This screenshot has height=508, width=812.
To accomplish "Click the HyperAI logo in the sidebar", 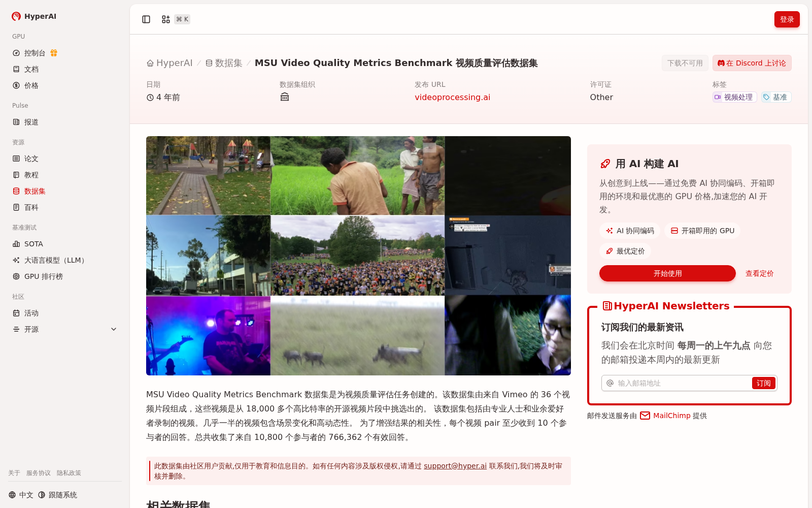I will coord(34,16).
